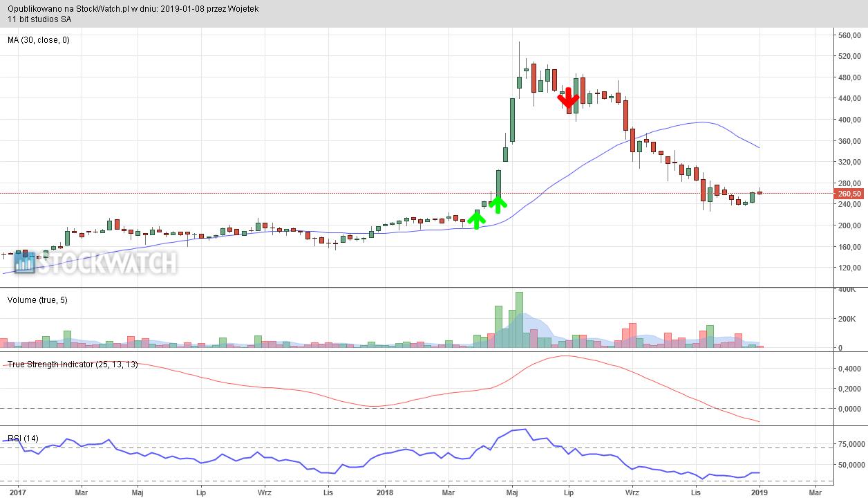
Task: Select the Volume (true, 5) indicator label
Action: (x=37, y=300)
